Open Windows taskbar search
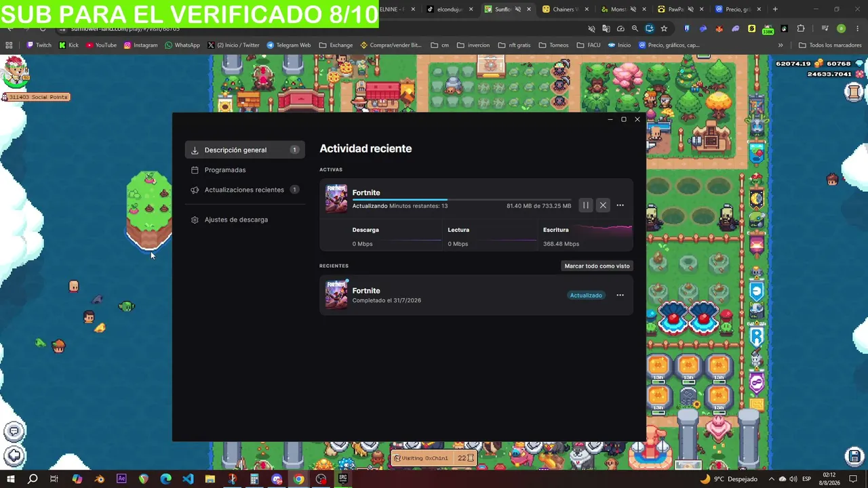 (33, 479)
